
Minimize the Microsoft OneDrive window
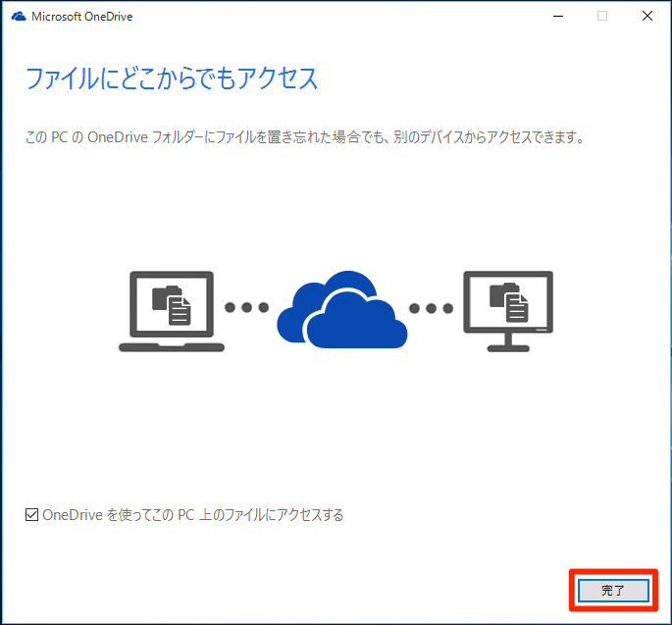pos(558,17)
